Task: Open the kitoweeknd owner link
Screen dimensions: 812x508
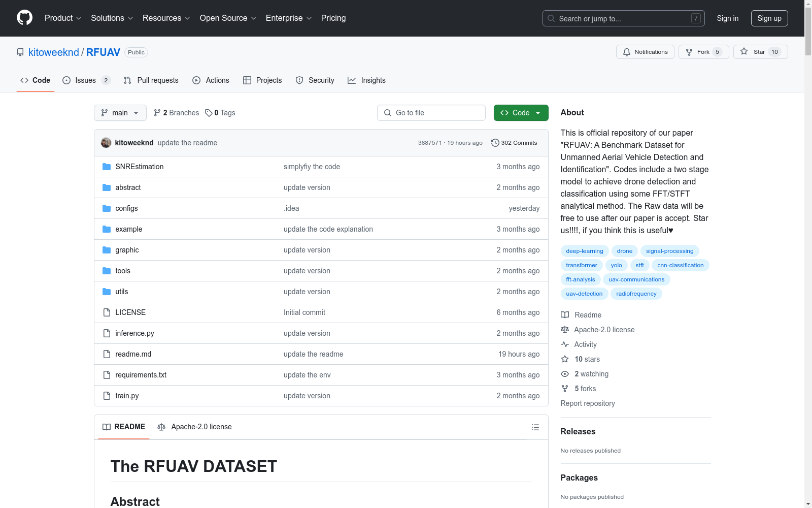Action: (54, 52)
